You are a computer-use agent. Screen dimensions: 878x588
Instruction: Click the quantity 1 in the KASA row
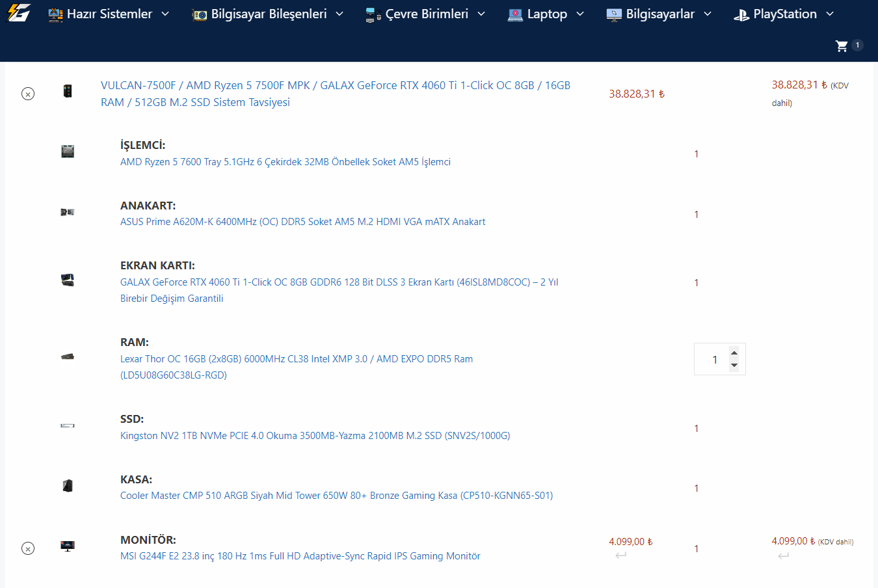point(696,488)
